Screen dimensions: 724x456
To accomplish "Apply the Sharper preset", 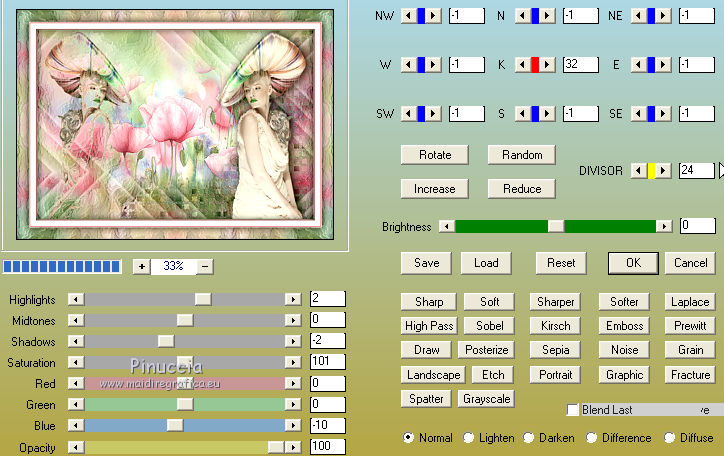I will click(x=555, y=302).
